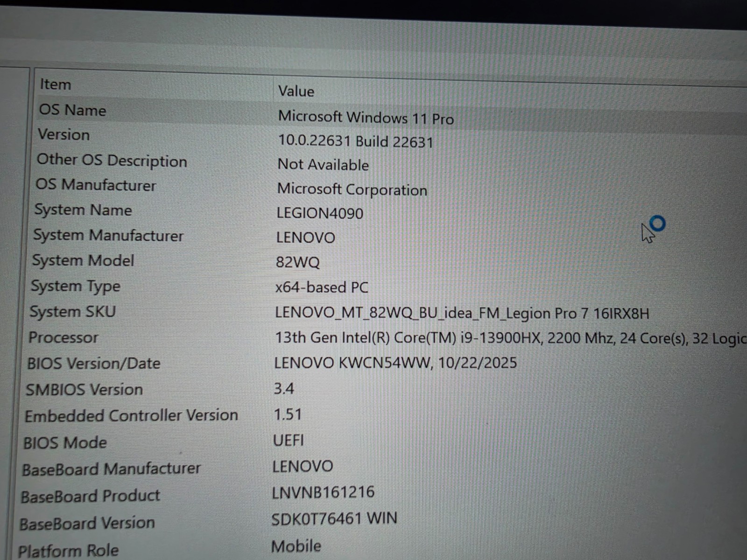Screen dimensions: 747x560
Task: Select value LEGION4090
Action: click(x=320, y=213)
